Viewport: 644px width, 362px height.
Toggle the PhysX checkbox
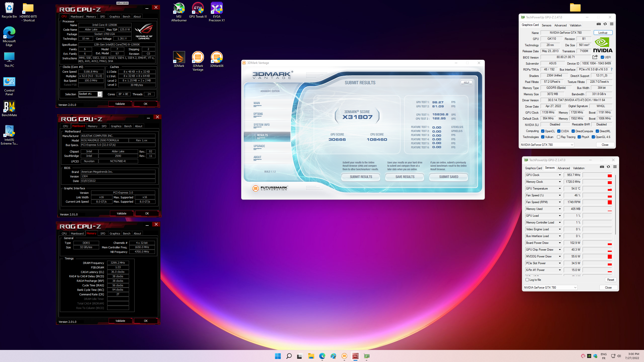click(579, 137)
